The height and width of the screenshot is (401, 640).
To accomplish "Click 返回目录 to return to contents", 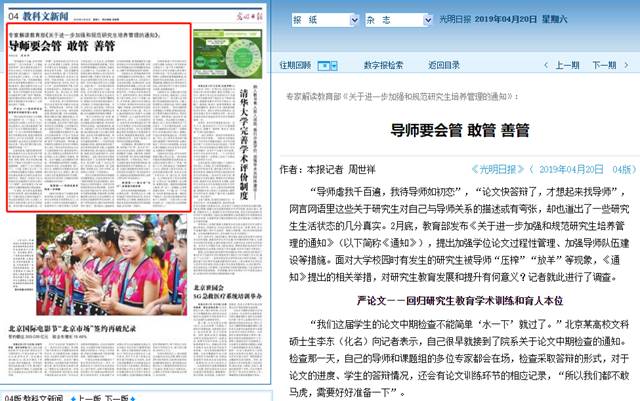I will click(445, 65).
